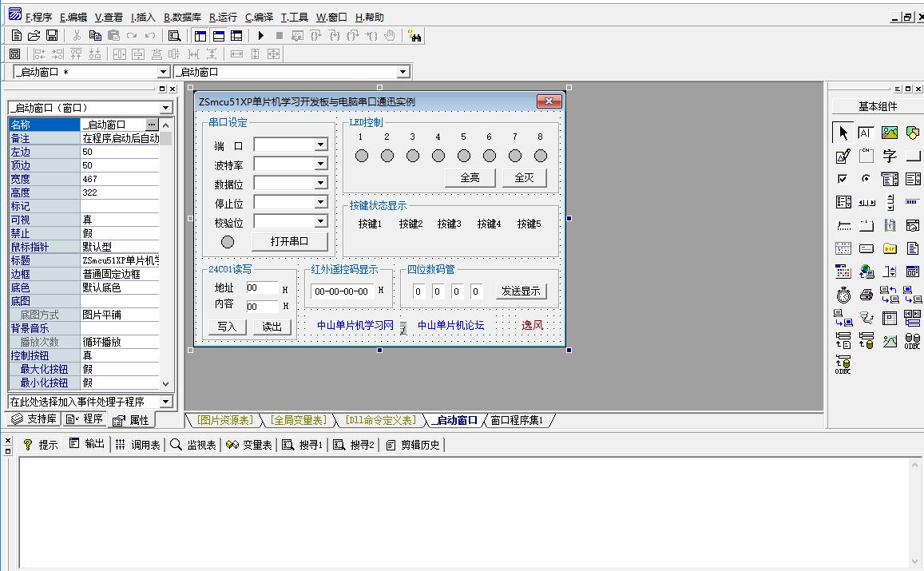
Task: Select the progress bar component
Action: point(912,202)
